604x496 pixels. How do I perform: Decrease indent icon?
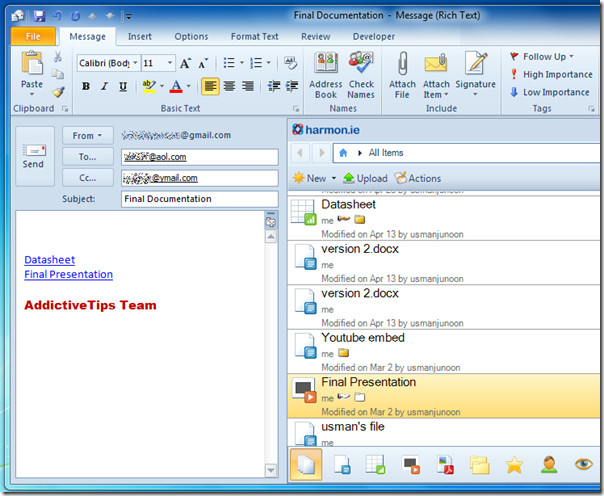pyautogui.click(x=274, y=86)
